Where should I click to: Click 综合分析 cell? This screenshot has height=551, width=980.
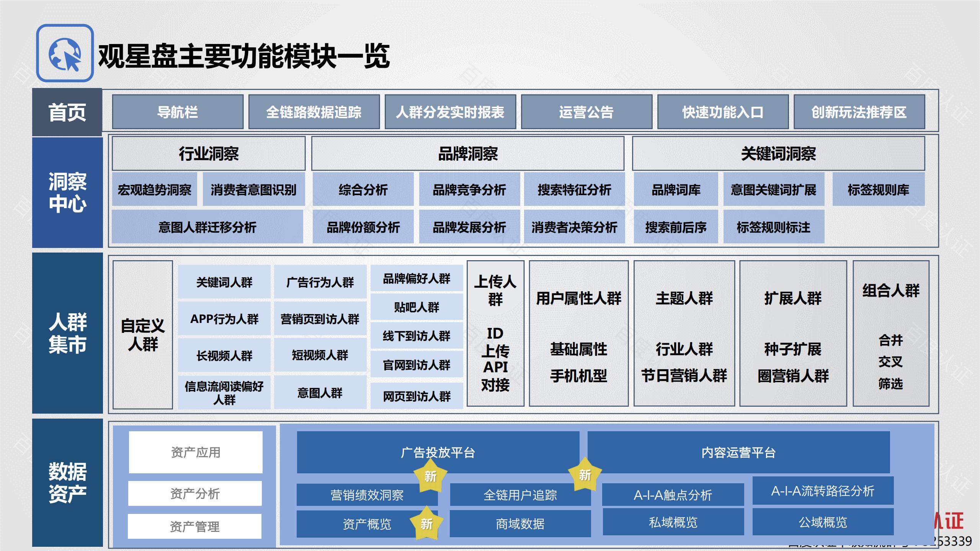tap(363, 189)
